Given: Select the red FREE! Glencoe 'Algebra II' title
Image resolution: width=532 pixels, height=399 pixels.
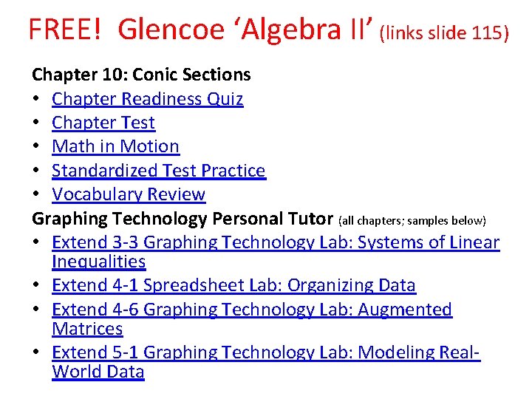Looking at the screenshot, I should coord(201,30).
